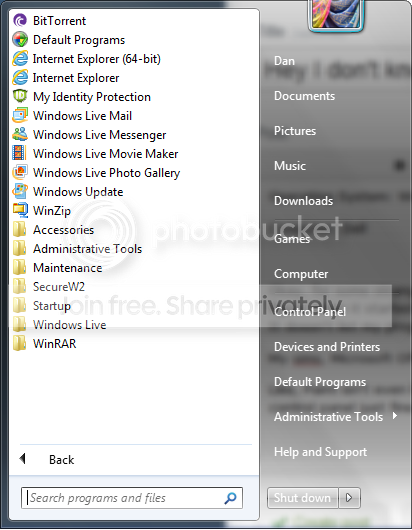Click the WinZip icon
The width and height of the screenshot is (412, 530).
coord(20,210)
